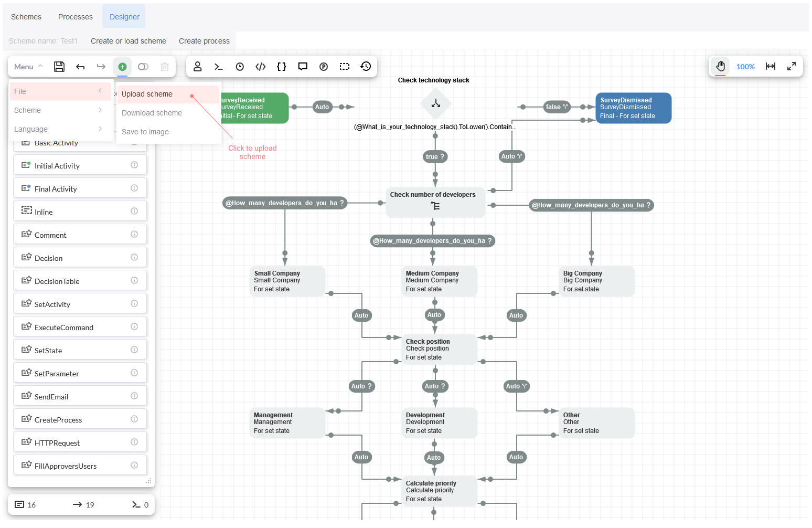
Task: Expand the Language submenu
Action: [x=60, y=129]
